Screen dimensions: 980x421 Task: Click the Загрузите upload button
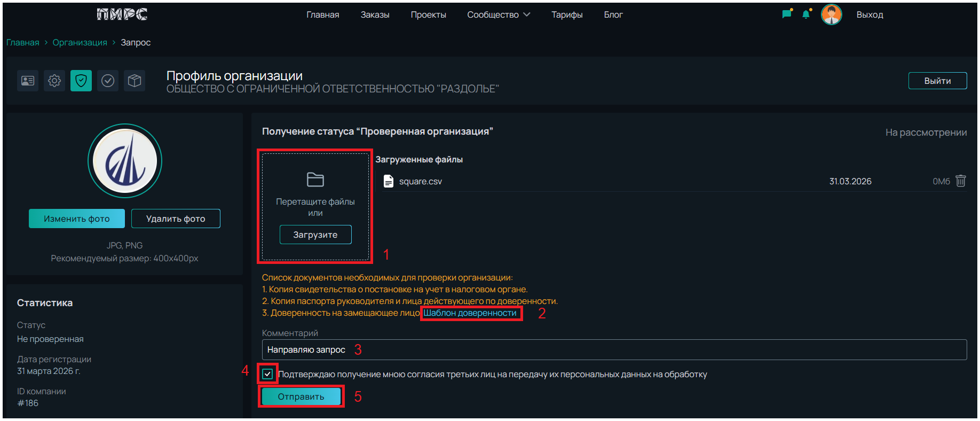pos(315,235)
